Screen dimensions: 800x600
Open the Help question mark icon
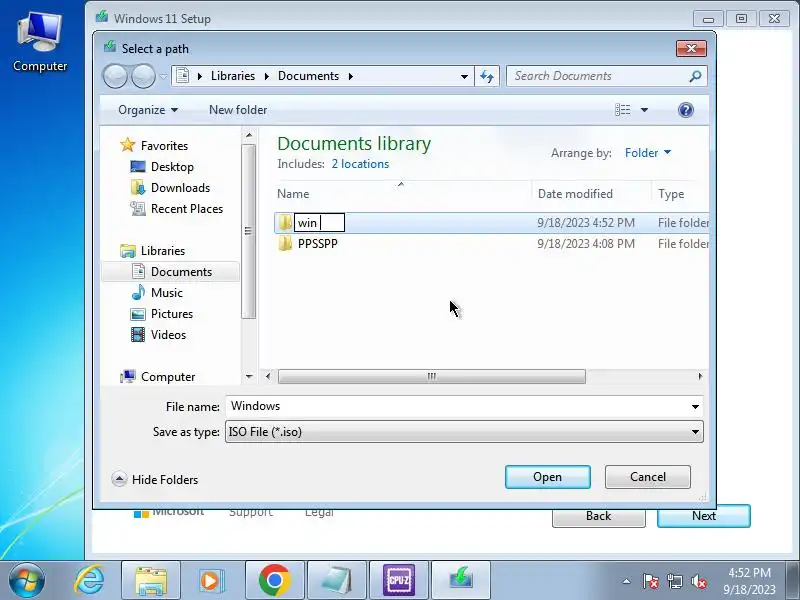point(686,110)
